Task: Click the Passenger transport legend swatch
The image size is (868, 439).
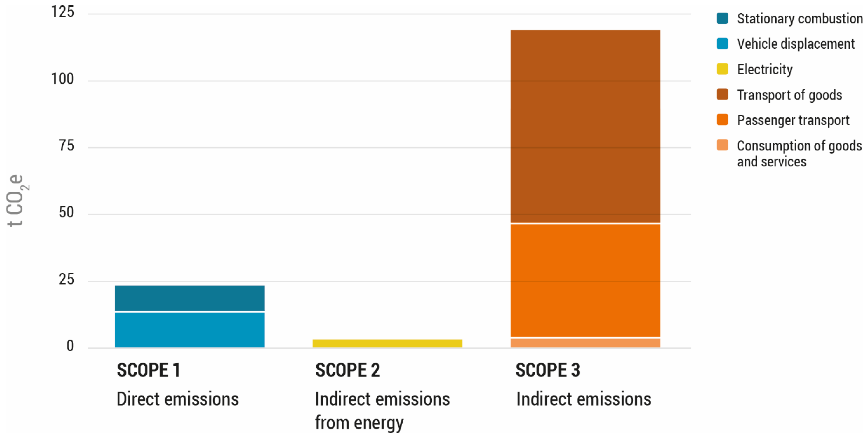Action: click(x=723, y=120)
